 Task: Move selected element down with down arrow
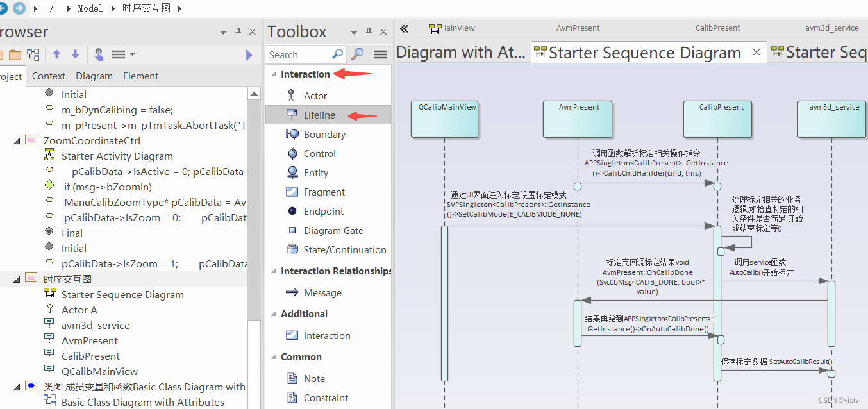(x=75, y=54)
